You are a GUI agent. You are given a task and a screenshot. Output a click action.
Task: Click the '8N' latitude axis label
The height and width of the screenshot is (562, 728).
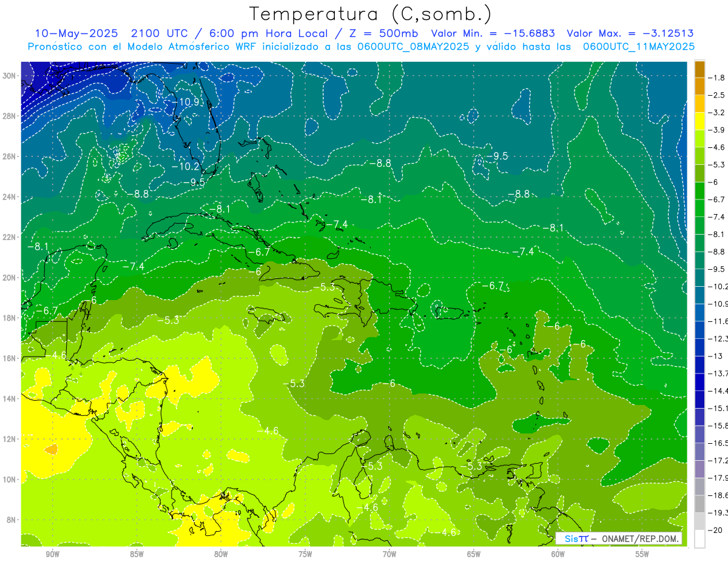12,520
